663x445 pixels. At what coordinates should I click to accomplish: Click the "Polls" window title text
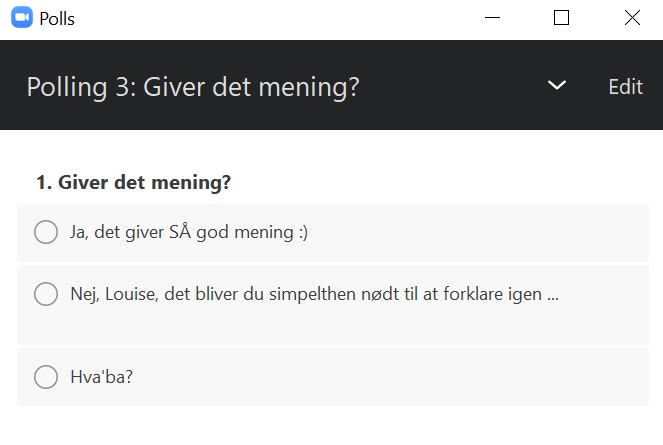(x=57, y=18)
